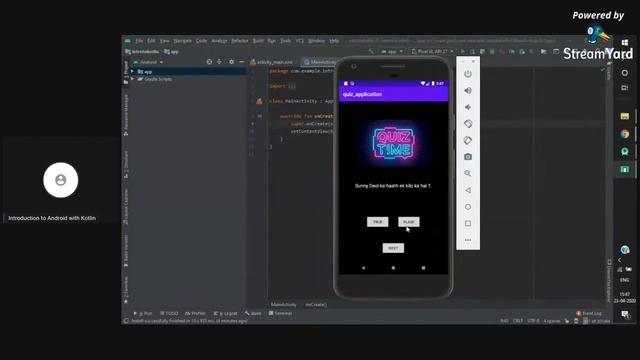Lower emulator volume with volume down icon
The width and height of the screenshot is (640, 360).
click(468, 107)
